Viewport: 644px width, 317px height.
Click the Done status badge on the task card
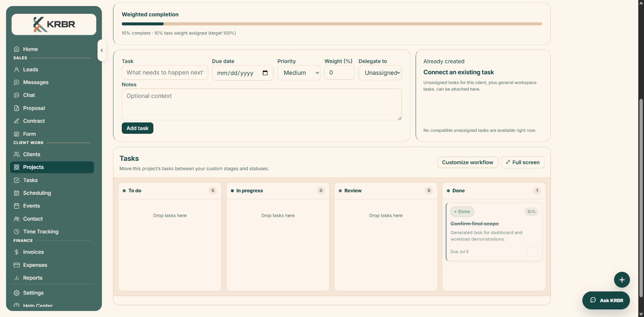[x=462, y=212]
